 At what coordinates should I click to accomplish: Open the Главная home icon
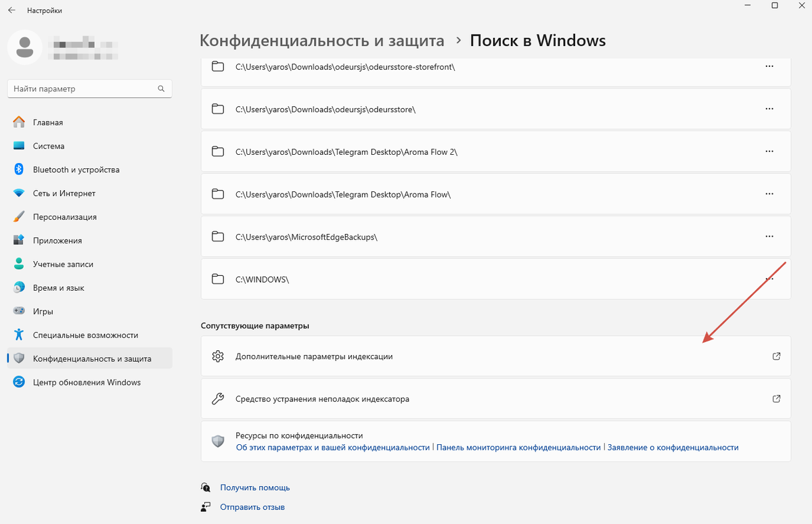coord(19,122)
